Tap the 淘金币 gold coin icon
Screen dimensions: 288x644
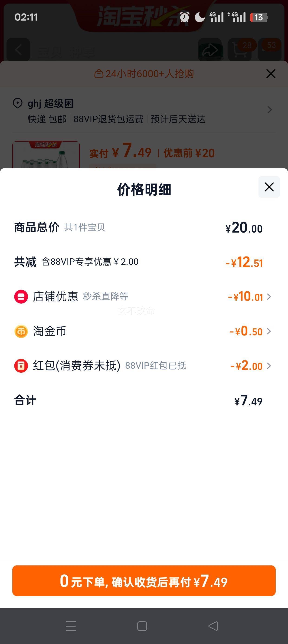click(21, 331)
